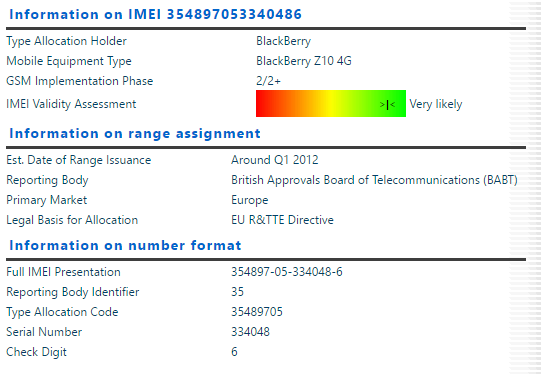Select the Full IMEI Presentation number

[x=287, y=272]
